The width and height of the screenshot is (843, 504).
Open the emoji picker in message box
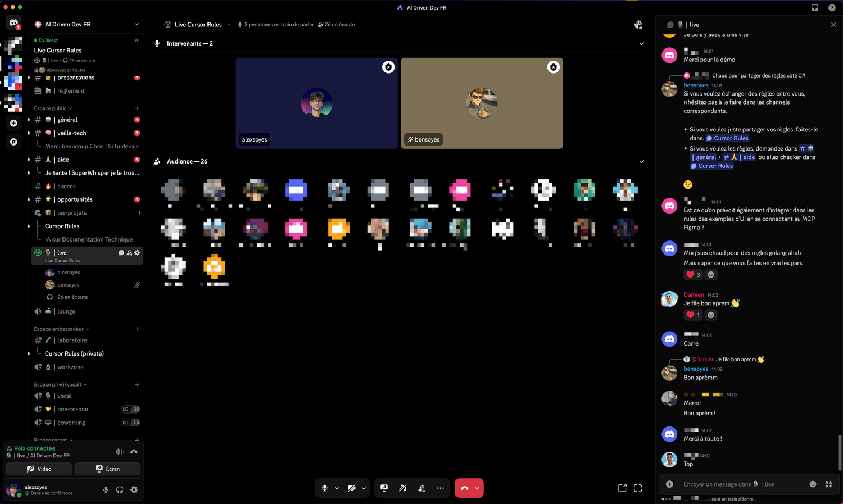[813, 484]
